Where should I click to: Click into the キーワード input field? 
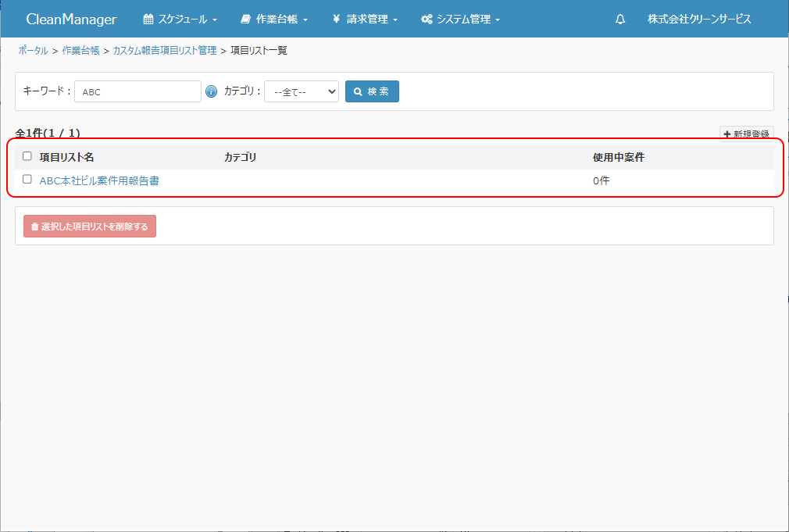[137, 91]
